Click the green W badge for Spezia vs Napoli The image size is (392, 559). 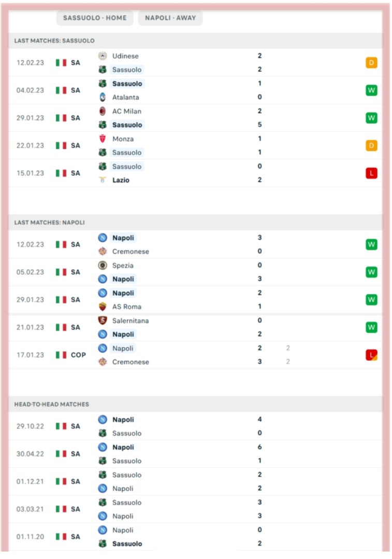[x=371, y=272]
